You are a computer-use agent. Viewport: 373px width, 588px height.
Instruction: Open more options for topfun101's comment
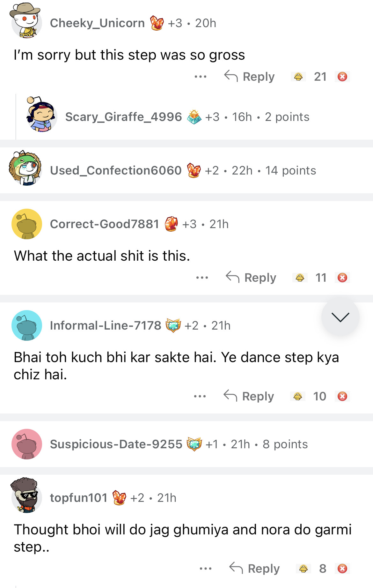pos(206,568)
